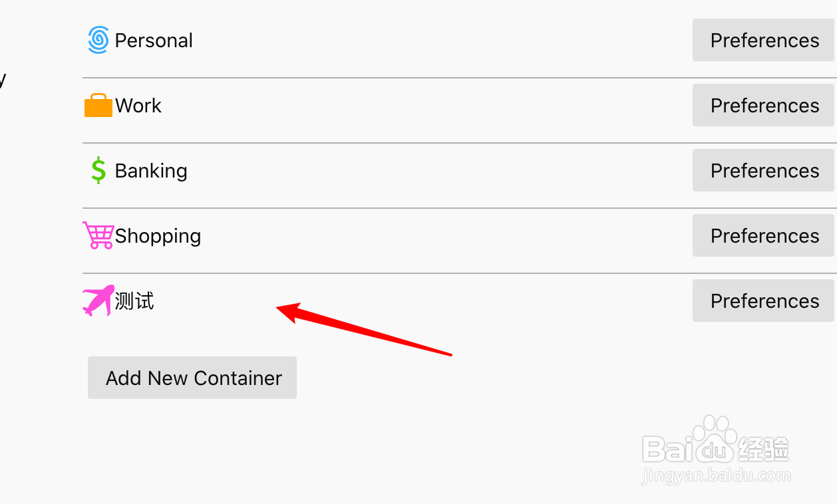This screenshot has width=837, height=504.
Task: Click the blue fingerprint Personal container icon
Action: 98,40
